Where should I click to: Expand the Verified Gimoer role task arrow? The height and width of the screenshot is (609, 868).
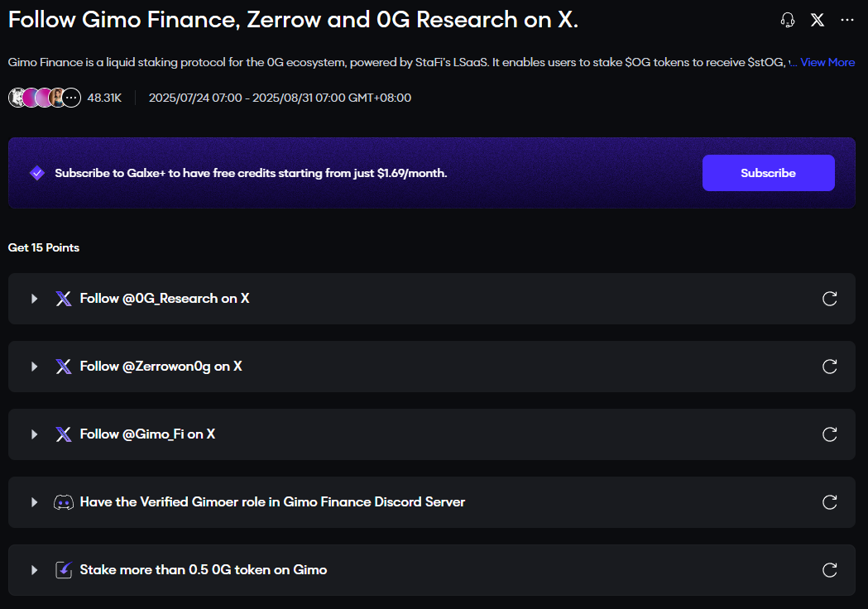tap(34, 502)
